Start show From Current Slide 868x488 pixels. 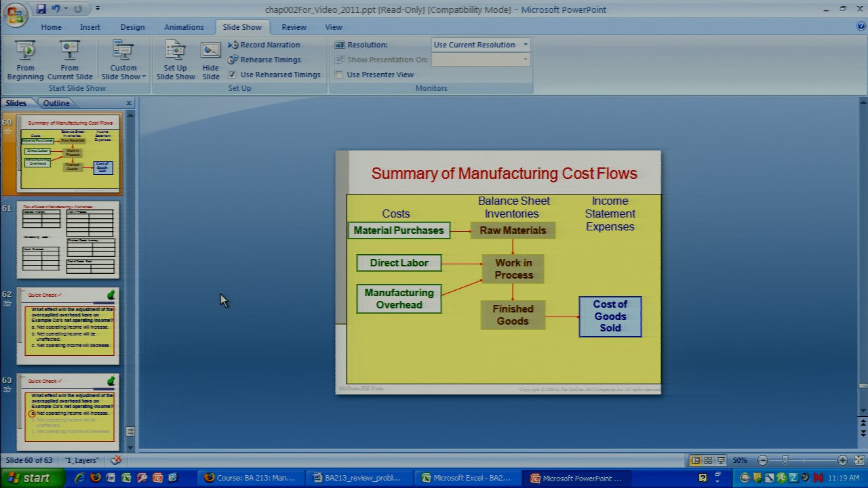tap(69, 60)
